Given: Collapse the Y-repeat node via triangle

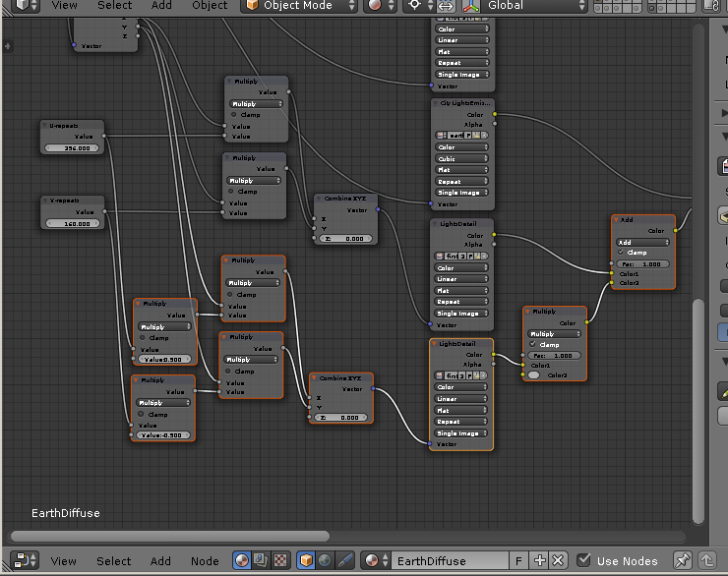Looking at the screenshot, I should pyautogui.click(x=45, y=201).
